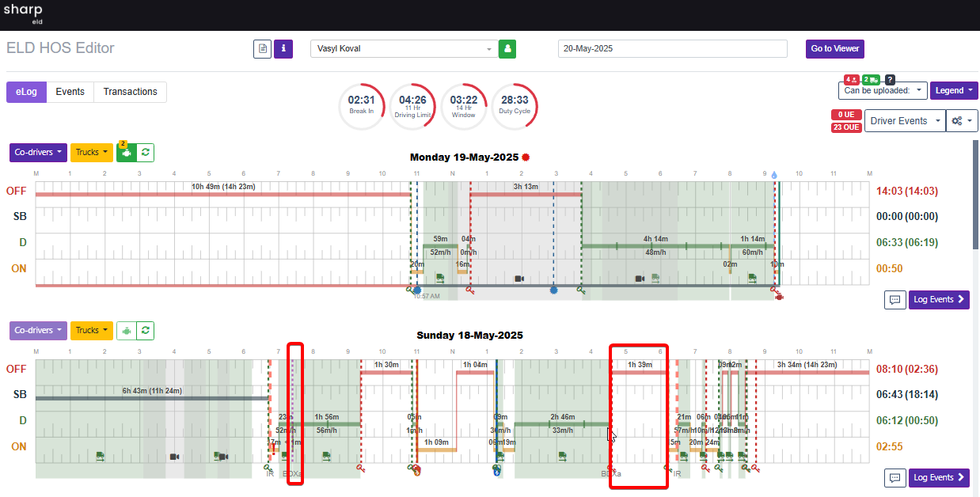
Task: Click the red key marker near noon Monday
Action: 470,290
